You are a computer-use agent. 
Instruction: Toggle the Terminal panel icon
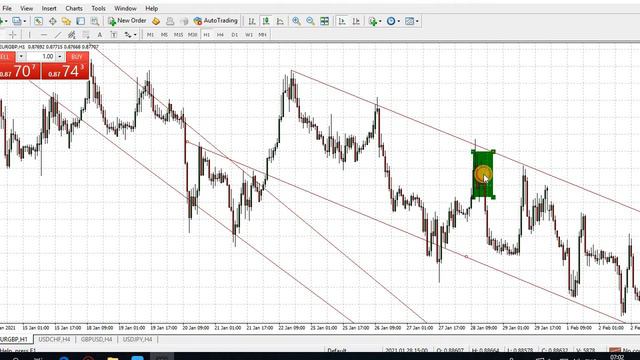pyautogui.click(x=80, y=21)
